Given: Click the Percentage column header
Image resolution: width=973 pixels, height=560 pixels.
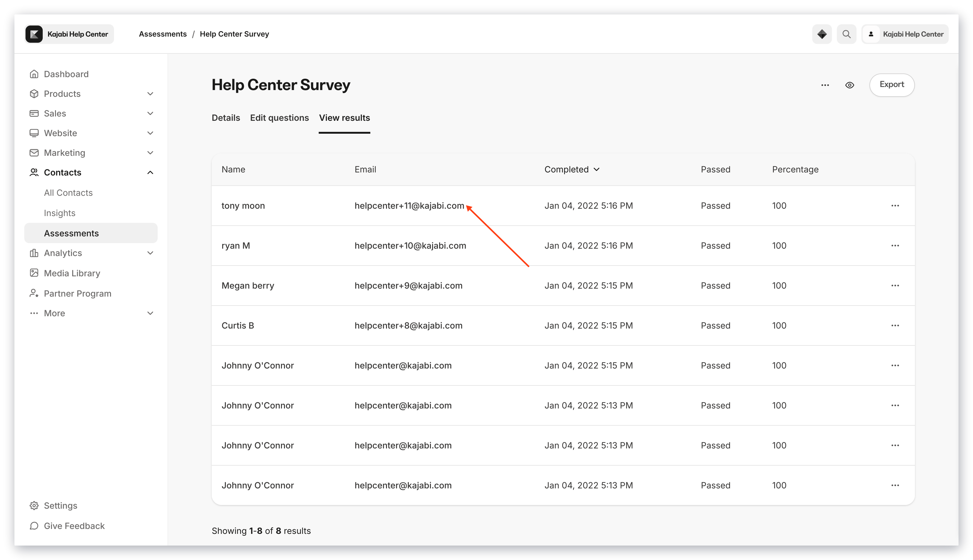Looking at the screenshot, I should (x=795, y=169).
